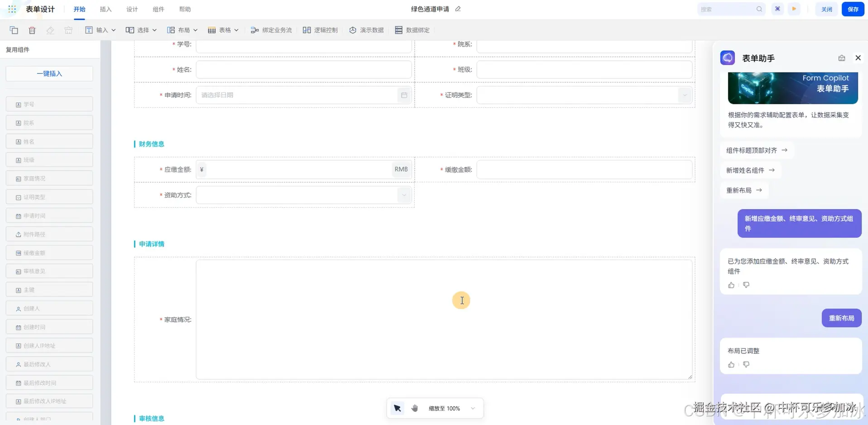Select the hand pan tool in zoom bar
Image resolution: width=868 pixels, height=425 pixels.
[415, 408]
